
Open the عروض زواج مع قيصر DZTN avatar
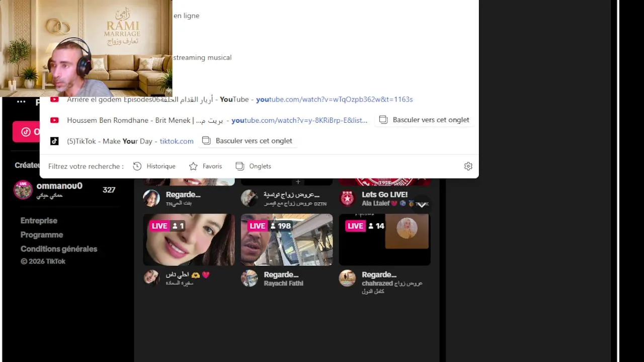coord(249,198)
